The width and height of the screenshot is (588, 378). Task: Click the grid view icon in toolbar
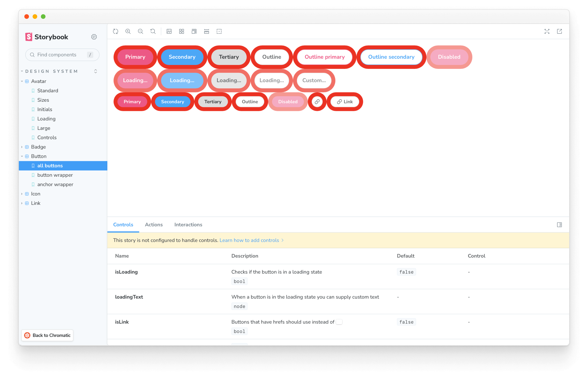point(182,31)
